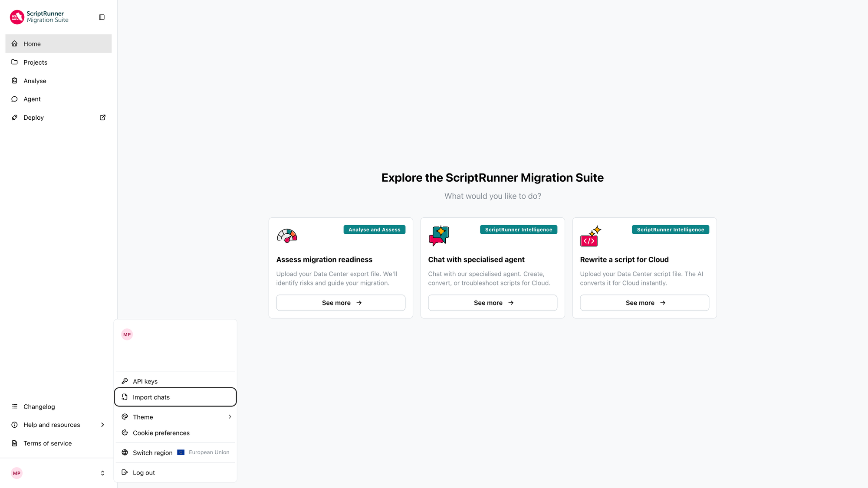Open Help and resources

[x=59, y=425]
